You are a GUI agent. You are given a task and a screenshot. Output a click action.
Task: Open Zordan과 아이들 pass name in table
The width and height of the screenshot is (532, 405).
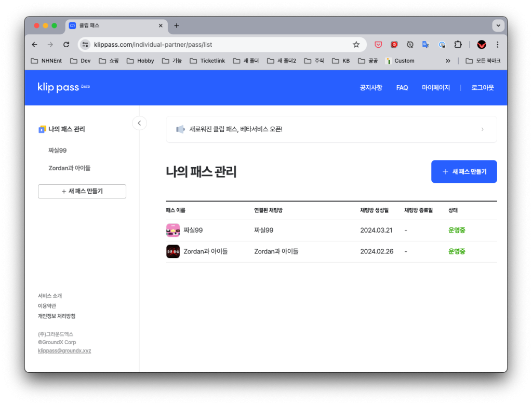pos(206,251)
